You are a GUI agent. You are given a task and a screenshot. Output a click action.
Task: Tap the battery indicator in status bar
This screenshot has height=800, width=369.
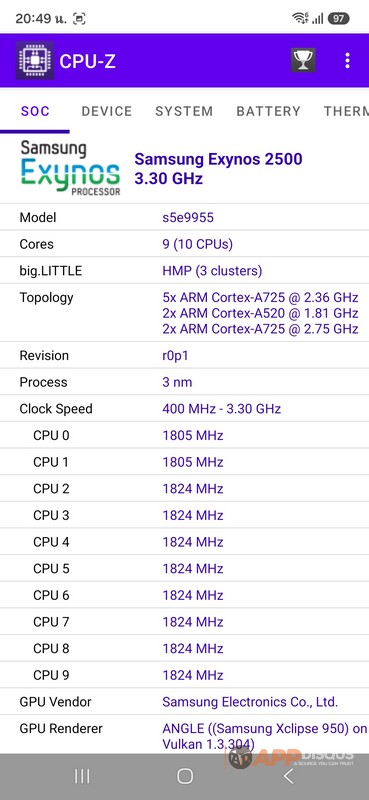click(338, 19)
